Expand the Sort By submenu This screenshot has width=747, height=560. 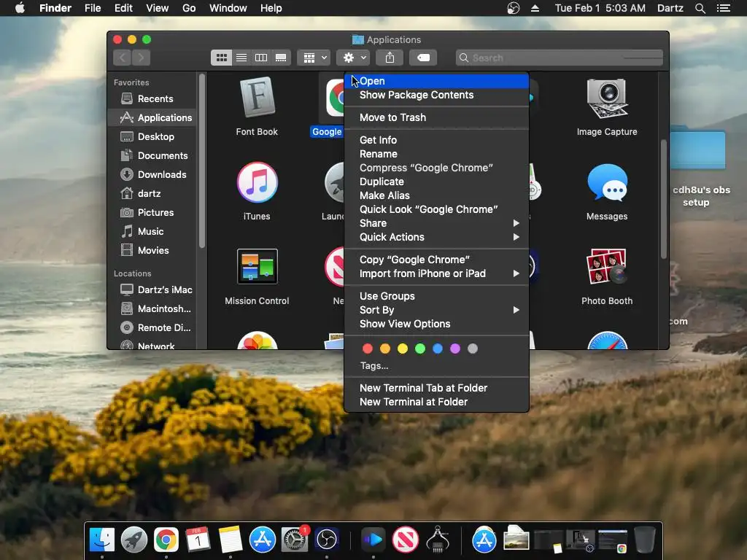(436, 310)
